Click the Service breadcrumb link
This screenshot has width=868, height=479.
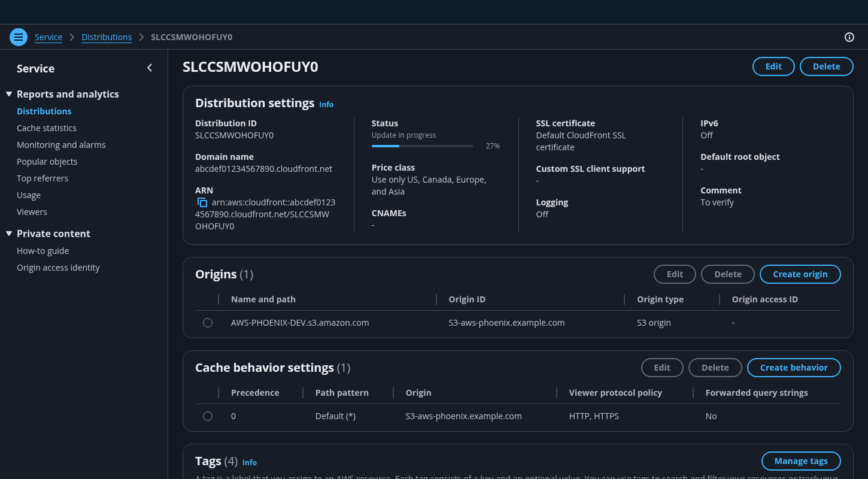(x=48, y=37)
